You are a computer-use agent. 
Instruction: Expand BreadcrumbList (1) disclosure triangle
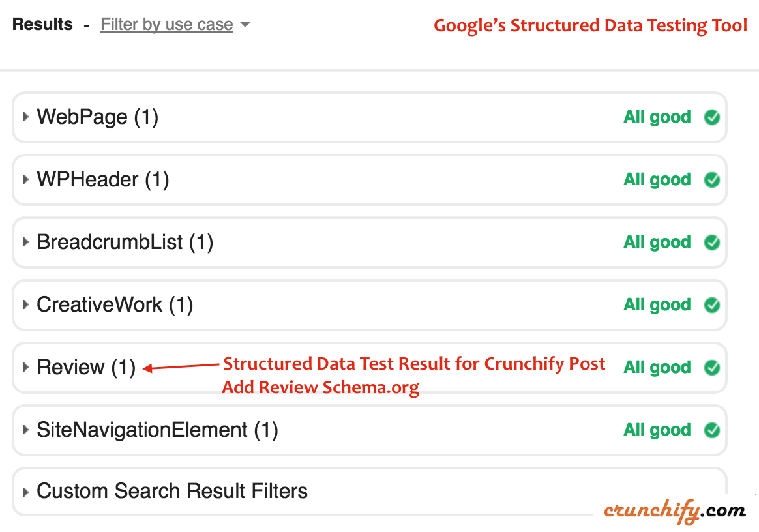26,243
